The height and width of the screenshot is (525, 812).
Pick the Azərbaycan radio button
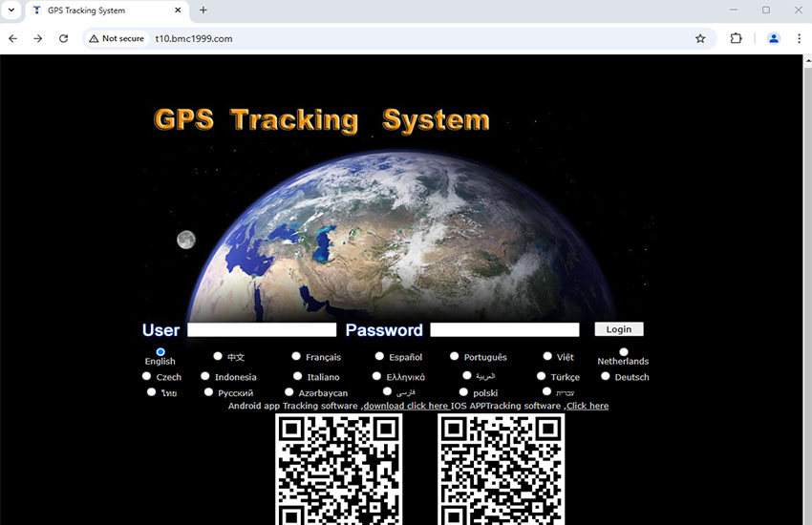point(288,392)
